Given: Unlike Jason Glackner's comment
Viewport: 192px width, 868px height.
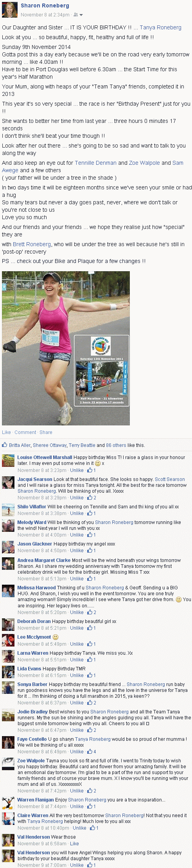Looking at the screenshot, I should (x=77, y=551).
